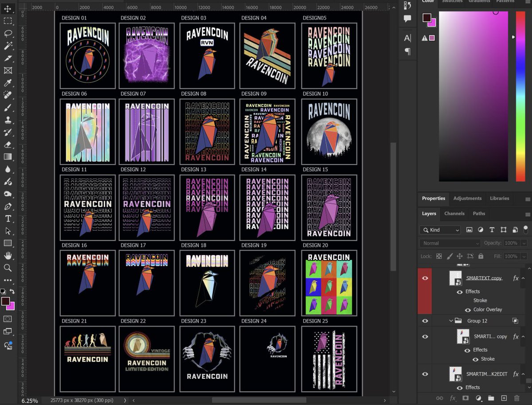
Task: Select the Blur droplet tool
Action: 8,169
